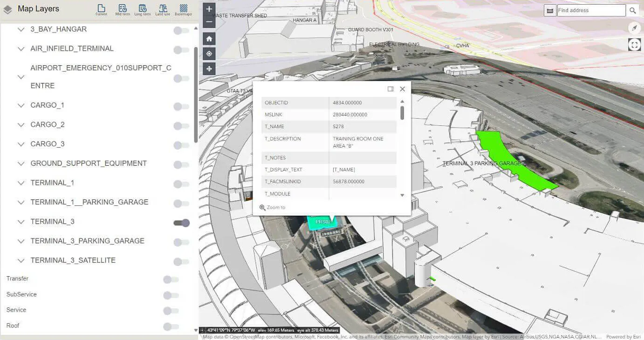644x340 pixels.
Task: Enable the 3_BAY_HANGAR layer toggle
Action: (181, 31)
